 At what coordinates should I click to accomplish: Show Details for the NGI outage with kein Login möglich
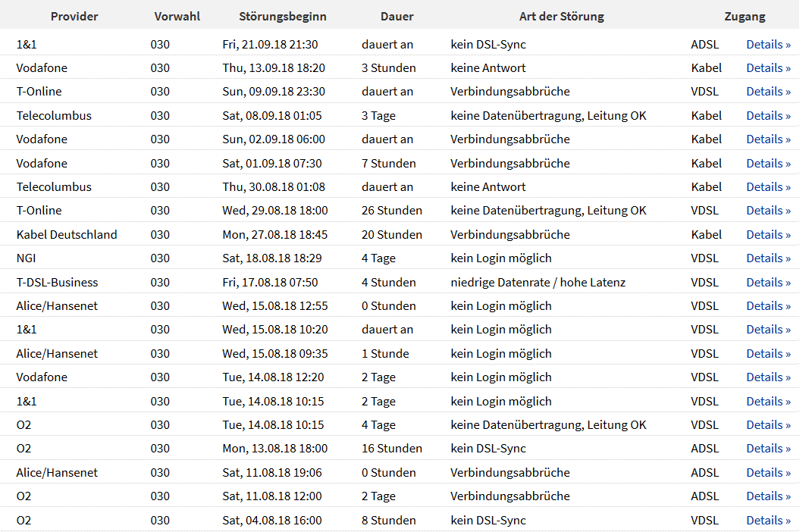[768, 258]
